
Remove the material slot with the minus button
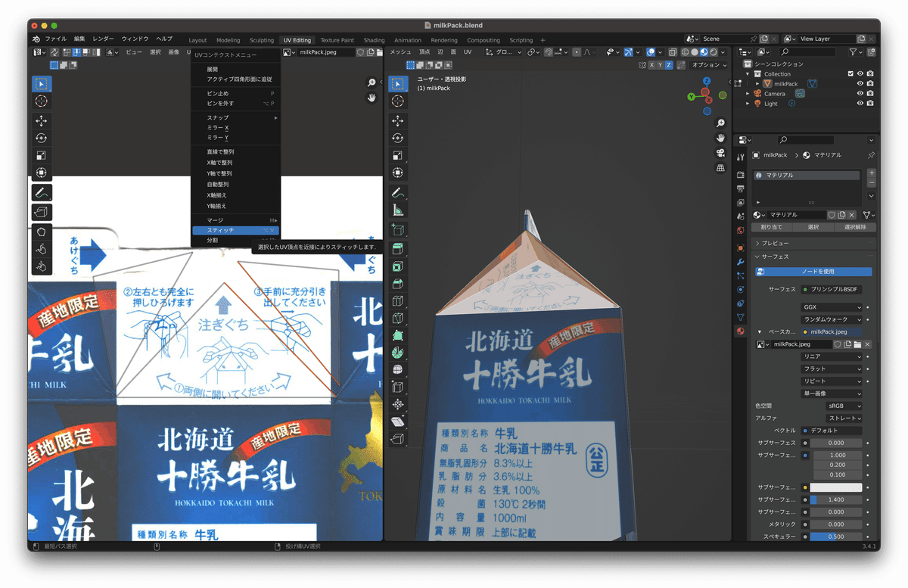pyautogui.click(x=872, y=182)
